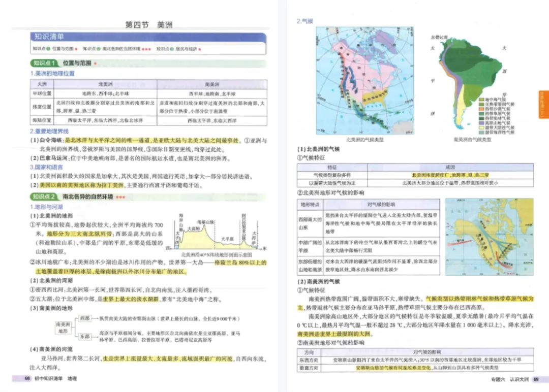549x392 pixels.
Task: Click the '(1)白令海峡' paragraph label
Action: [46, 141]
